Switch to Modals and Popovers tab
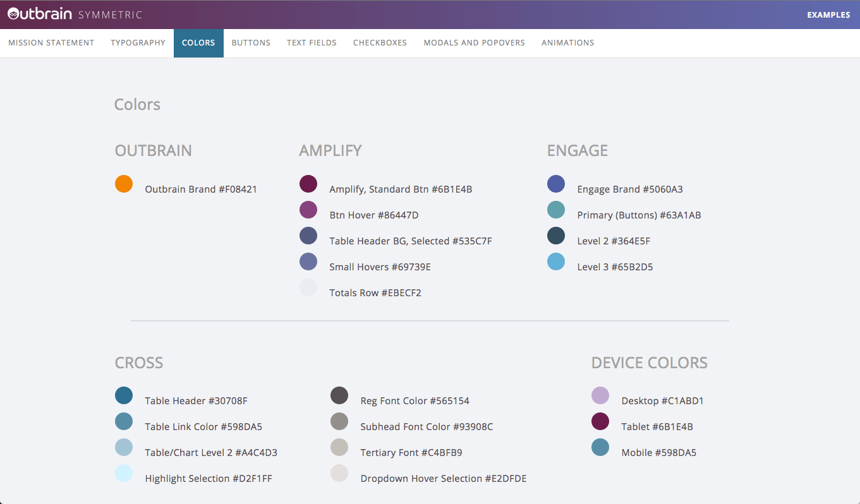The image size is (860, 504). point(474,43)
